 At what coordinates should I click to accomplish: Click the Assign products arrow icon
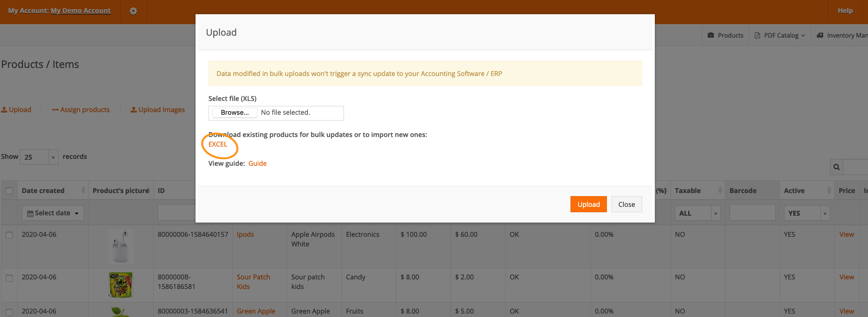[x=55, y=110]
